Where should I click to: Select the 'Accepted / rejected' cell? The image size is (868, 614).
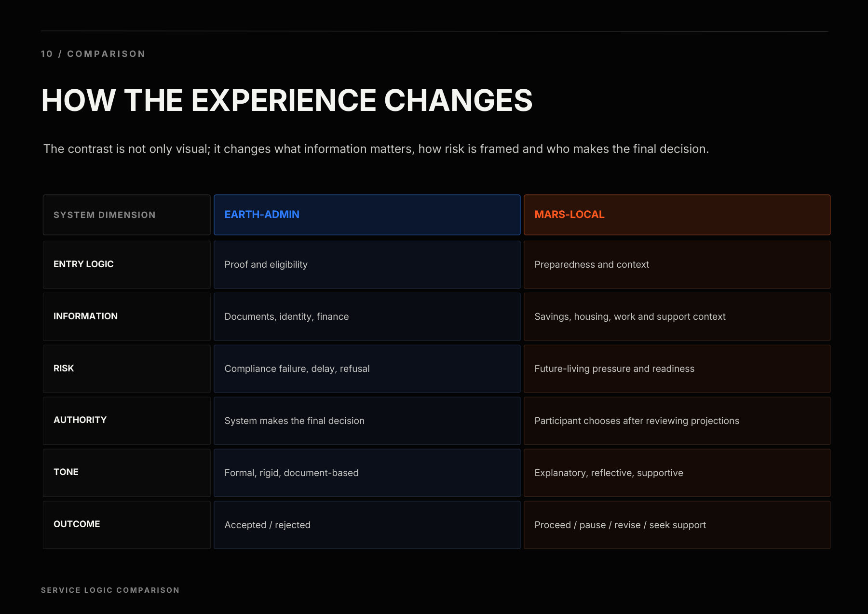coord(367,525)
